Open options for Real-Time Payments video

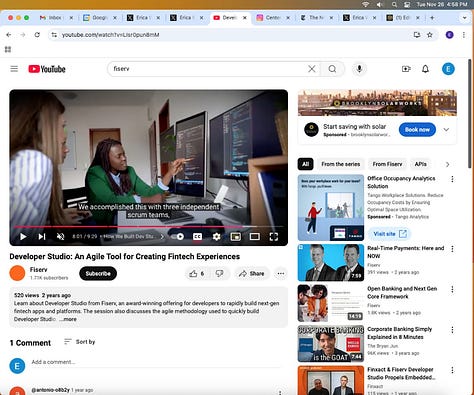[452, 249]
